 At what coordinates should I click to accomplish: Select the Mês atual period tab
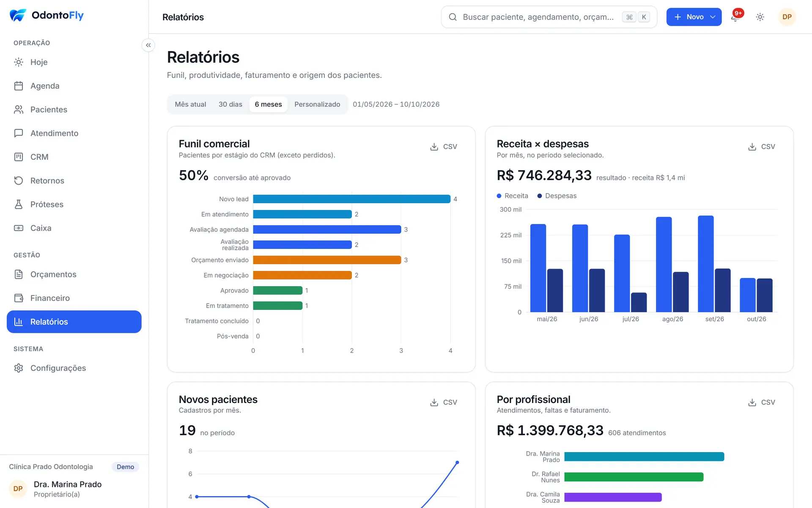(x=190, y=105)
